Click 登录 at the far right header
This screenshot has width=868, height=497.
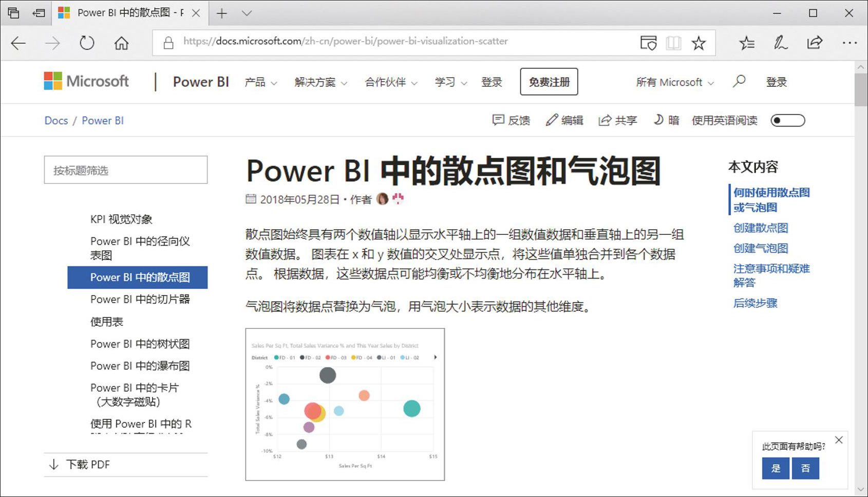pyautogui.click(x=777, y=82)
